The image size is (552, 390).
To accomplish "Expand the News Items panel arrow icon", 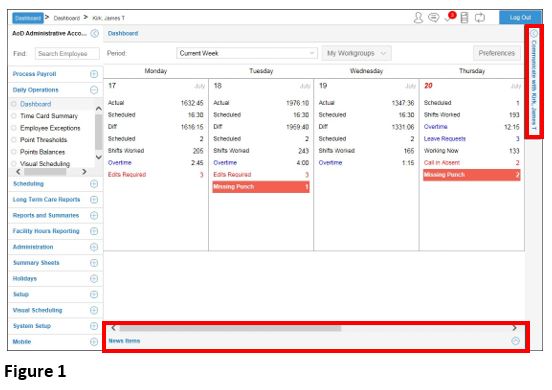I will [515, 341].
